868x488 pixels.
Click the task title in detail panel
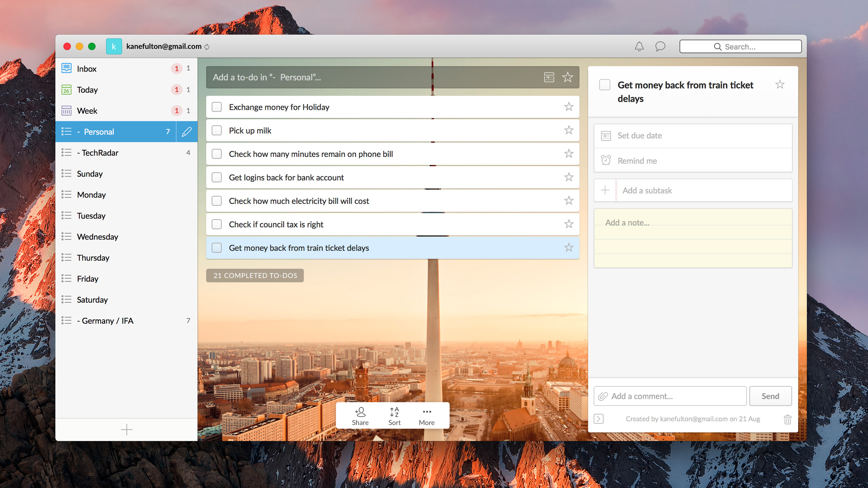(685, 91)
